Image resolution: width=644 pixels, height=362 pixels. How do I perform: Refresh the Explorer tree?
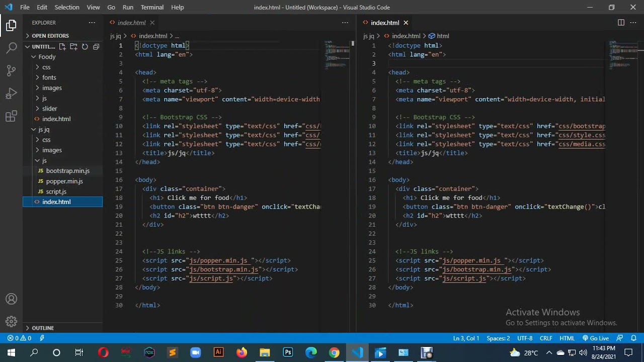click(85, 46)
